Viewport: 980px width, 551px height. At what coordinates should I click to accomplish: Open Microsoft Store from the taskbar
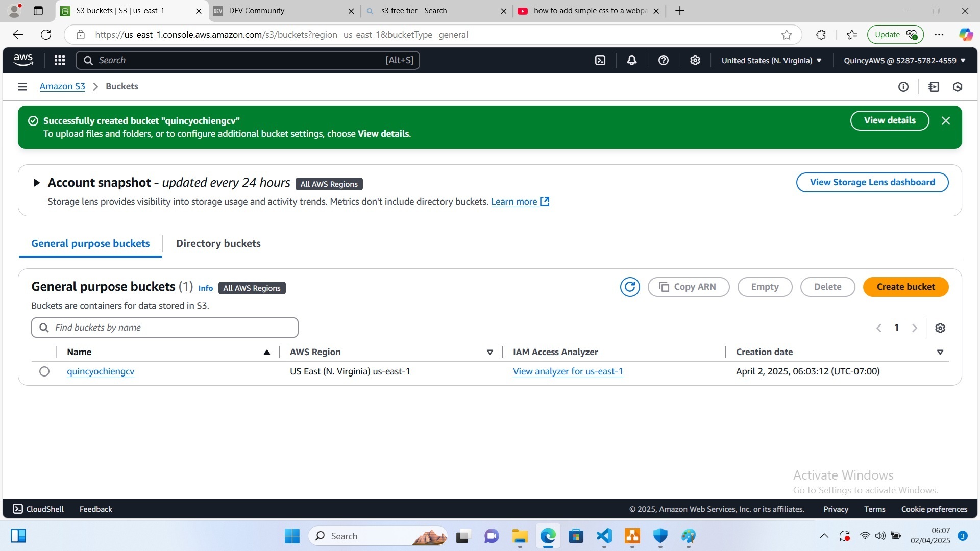tap(576, 536)
